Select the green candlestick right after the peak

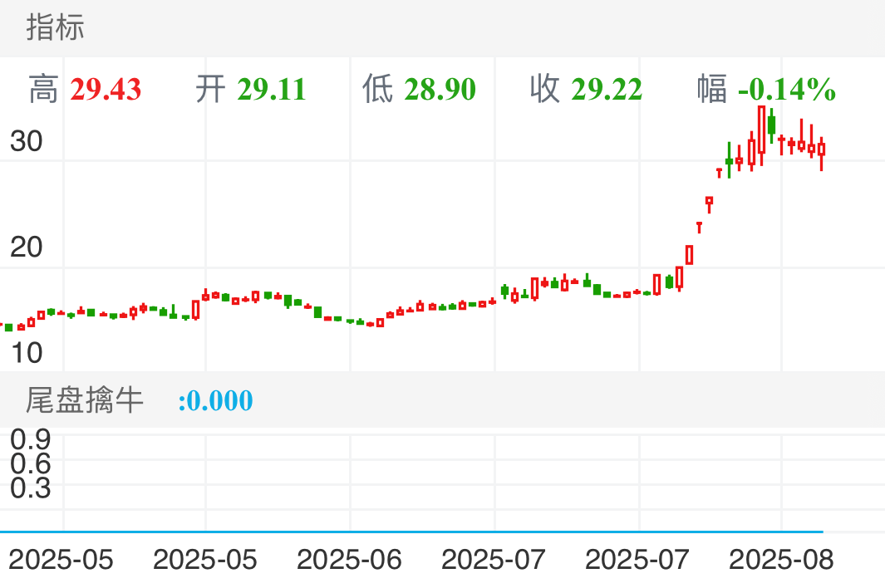771,125
